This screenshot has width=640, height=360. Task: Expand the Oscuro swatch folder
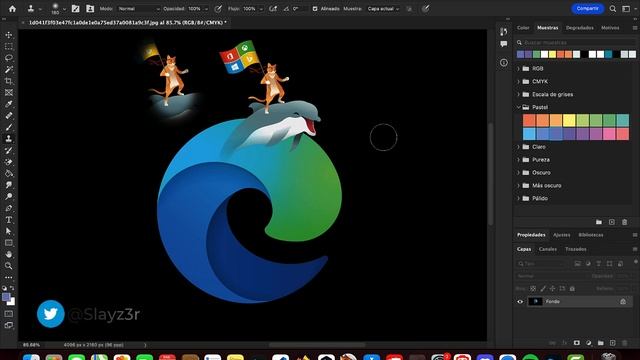coord(518,173)
